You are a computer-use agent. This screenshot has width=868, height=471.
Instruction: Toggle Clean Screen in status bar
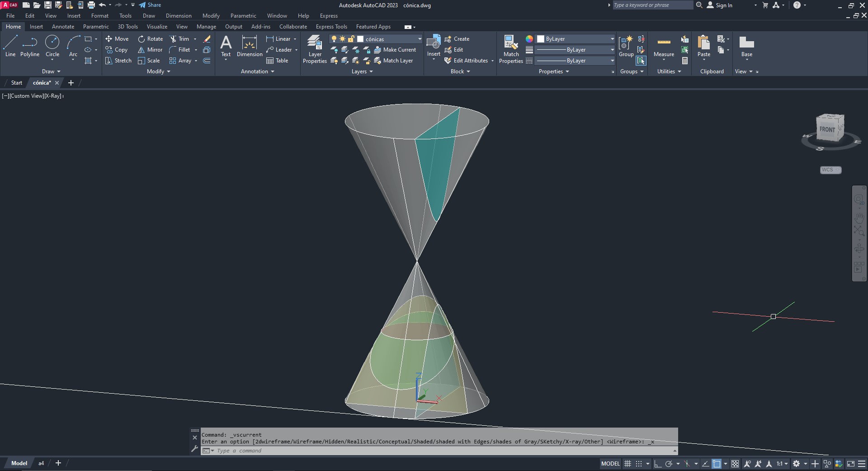click(850, 464)
